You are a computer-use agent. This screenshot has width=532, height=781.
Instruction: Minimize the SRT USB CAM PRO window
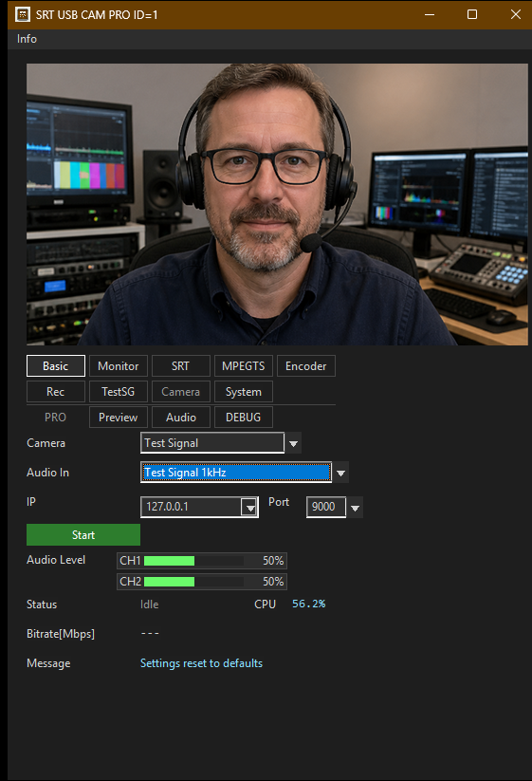tap(430, 14)
